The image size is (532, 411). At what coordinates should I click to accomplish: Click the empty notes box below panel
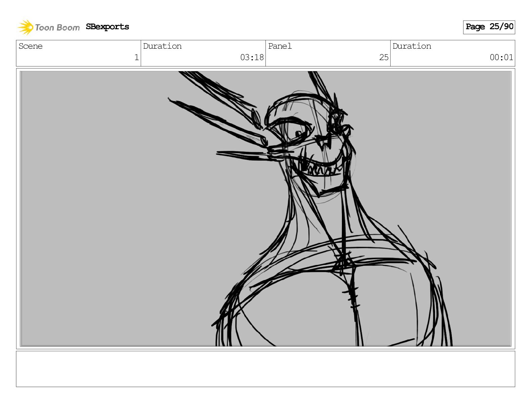[x=266, y=369]
